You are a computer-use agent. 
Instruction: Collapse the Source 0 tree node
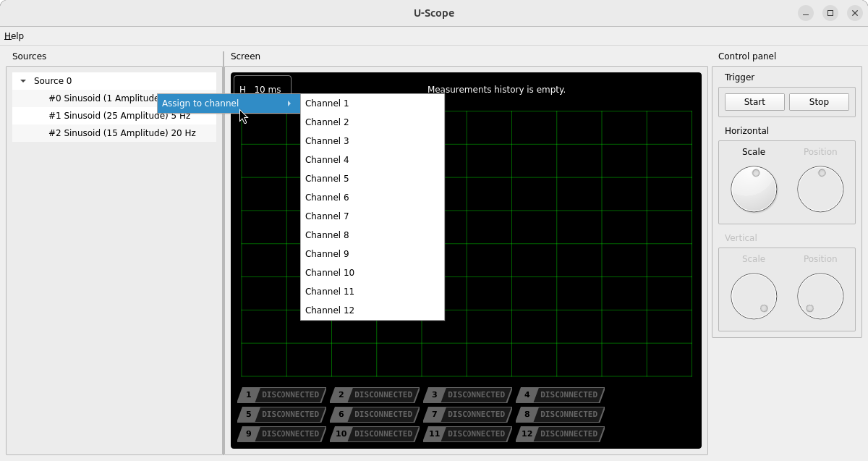(x=23, y=81)
